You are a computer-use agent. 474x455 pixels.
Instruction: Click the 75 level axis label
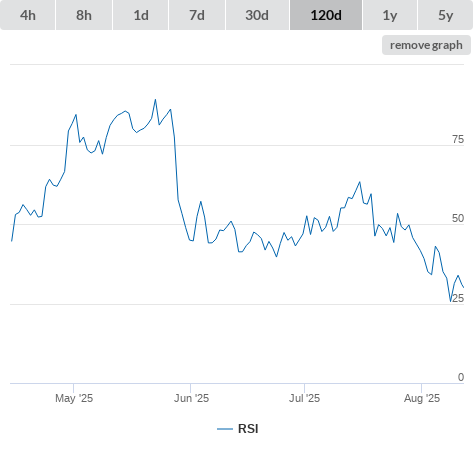[x=458, y=139]
